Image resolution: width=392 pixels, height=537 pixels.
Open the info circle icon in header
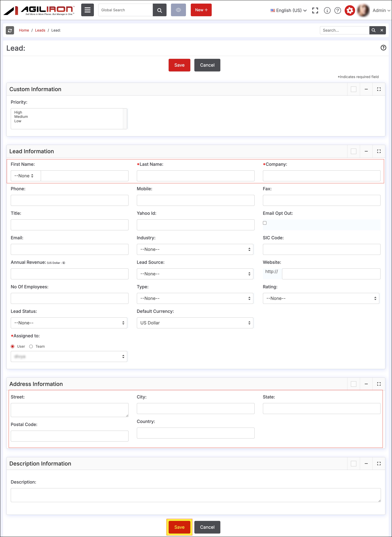click(327, 10)
